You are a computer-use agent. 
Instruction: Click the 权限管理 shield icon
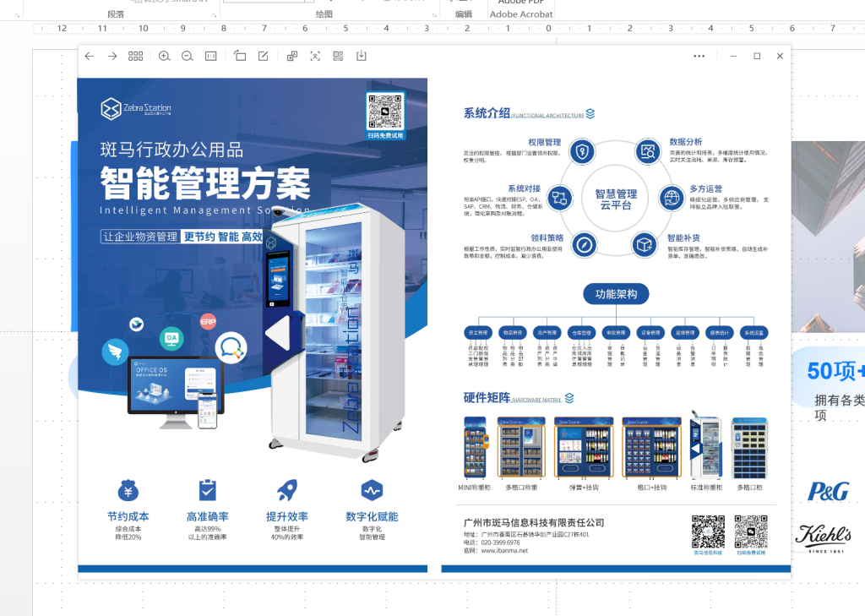(582, 151)
